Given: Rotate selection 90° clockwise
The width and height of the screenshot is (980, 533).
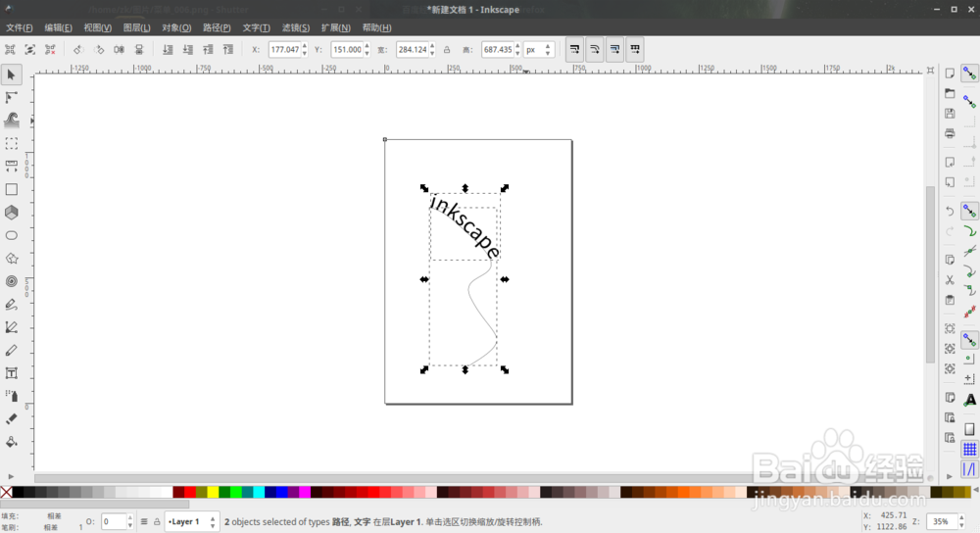Looking at the screenshot, I should click(x=99, y=49).
